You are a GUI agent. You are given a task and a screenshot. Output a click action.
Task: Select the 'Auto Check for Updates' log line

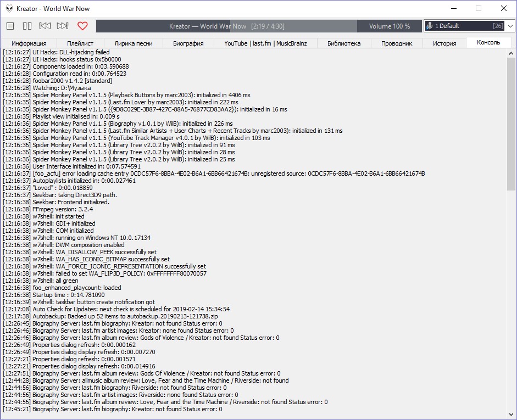116,309
